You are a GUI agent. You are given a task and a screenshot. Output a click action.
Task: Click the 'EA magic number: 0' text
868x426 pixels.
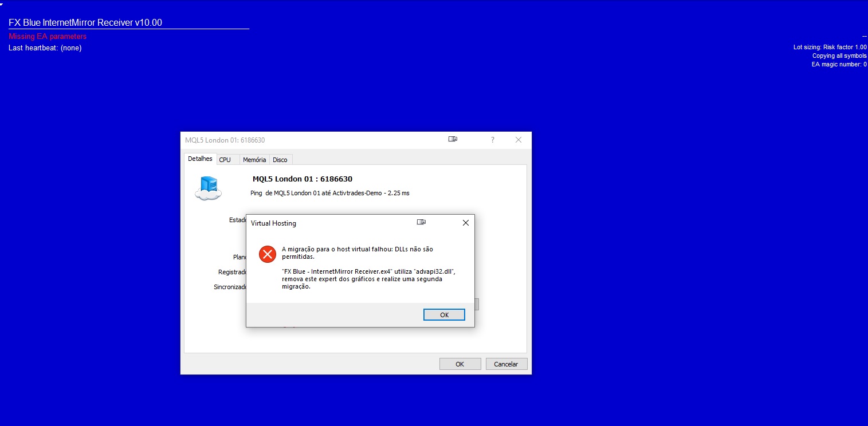click(839, 65)
